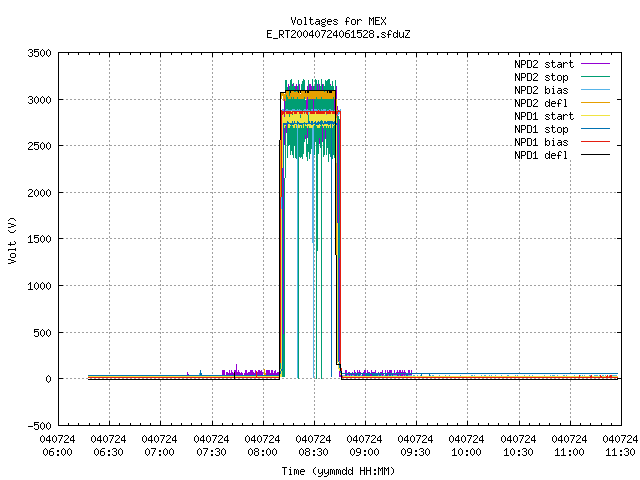Click the 2500 y-axis tick label

click(40, 146)
